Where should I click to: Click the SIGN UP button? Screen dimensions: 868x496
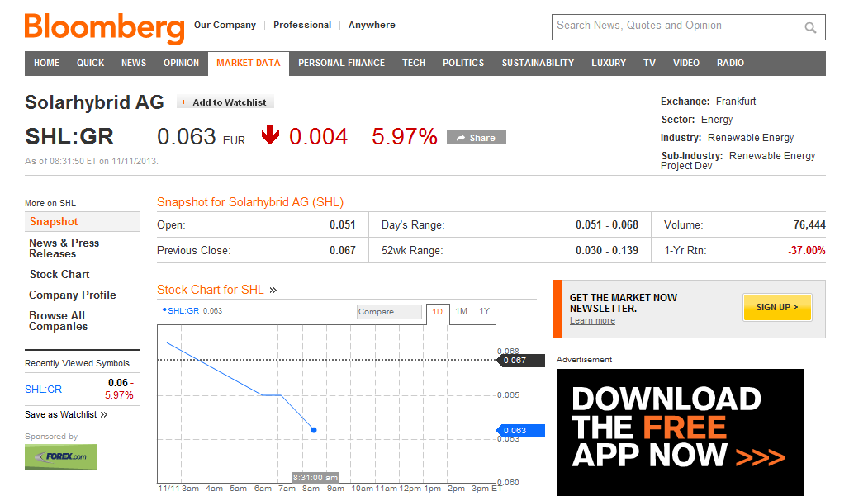[x=777, y=307]
